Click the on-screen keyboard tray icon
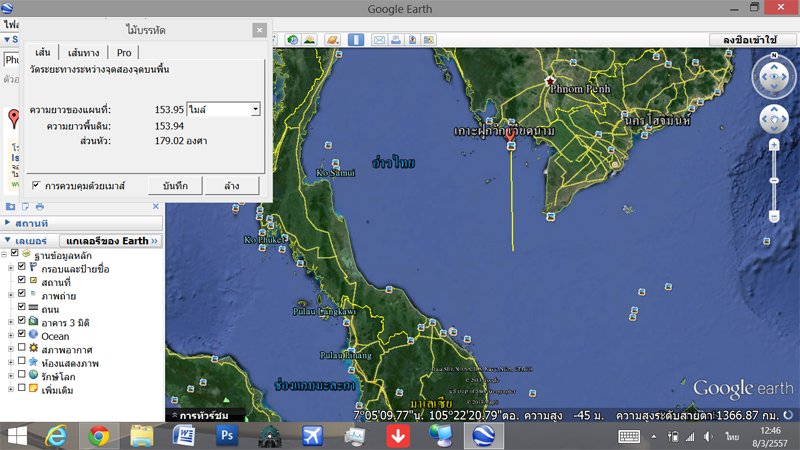Image resolution: width=800 pixels, height=450 pixels. (629, 437)
